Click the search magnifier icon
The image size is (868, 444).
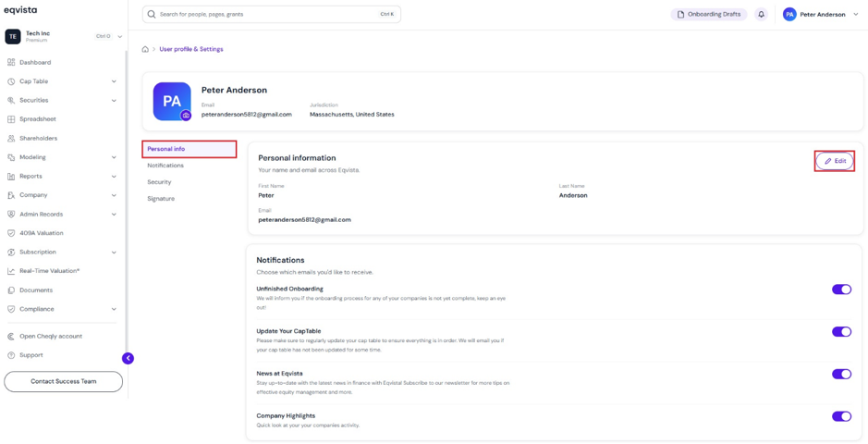[x=151, y=15]
